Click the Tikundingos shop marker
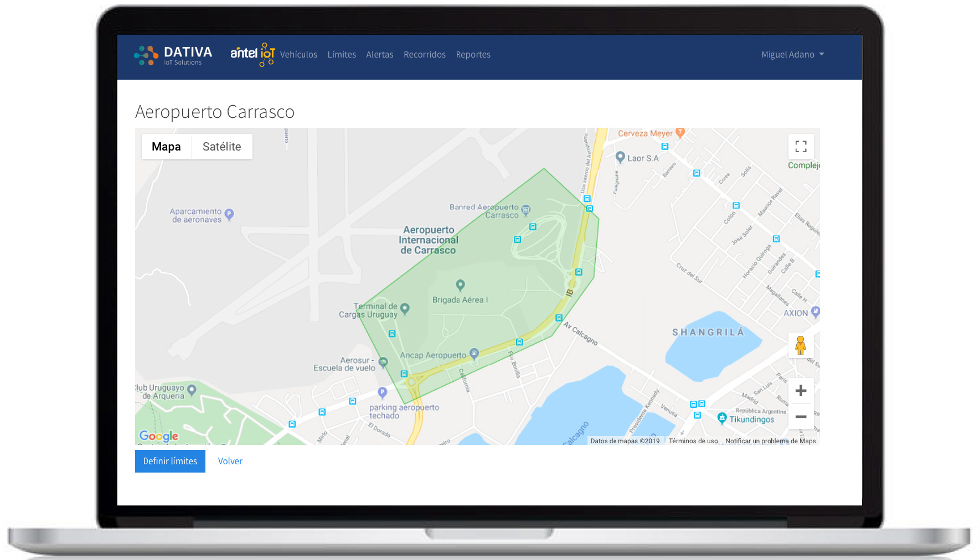The image size is (980, 560). [722, 418]
